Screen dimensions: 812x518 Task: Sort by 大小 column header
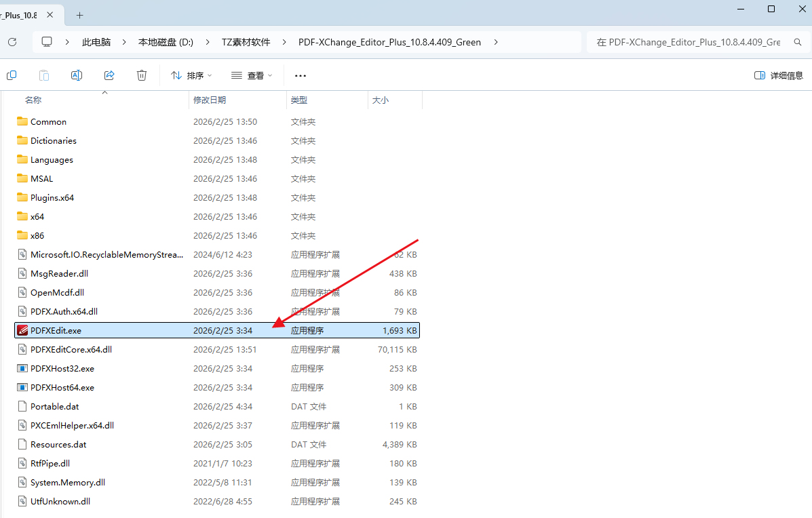[381, 100]
